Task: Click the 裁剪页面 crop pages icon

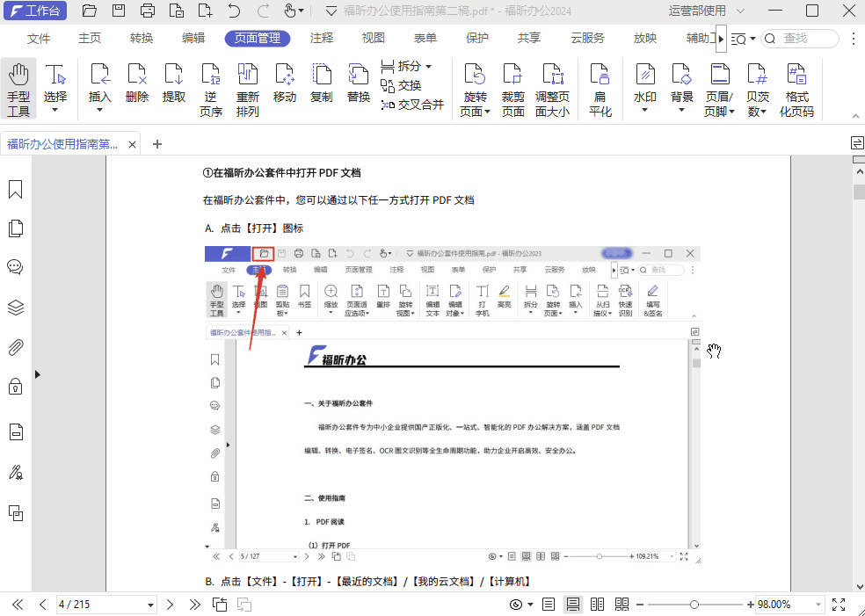Action: coord(512,83)
